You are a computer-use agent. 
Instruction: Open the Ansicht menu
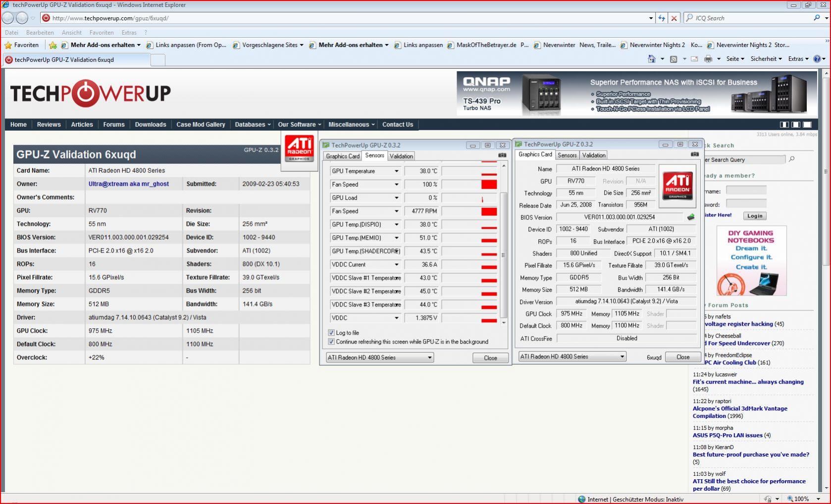click(x=72, y=33)
